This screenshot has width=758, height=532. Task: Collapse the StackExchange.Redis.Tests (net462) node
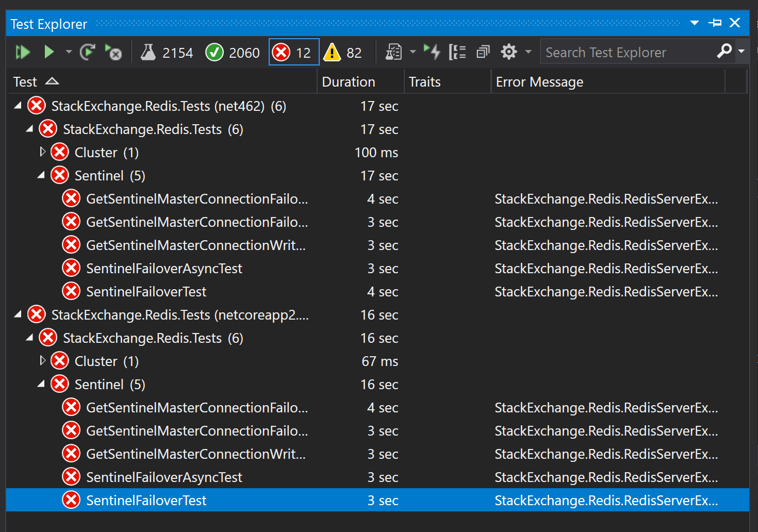[18, 106]
